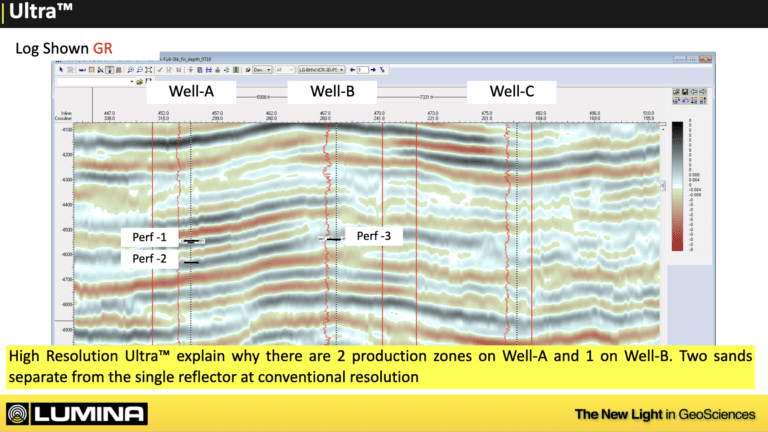Click the green check mark icon

160,70
